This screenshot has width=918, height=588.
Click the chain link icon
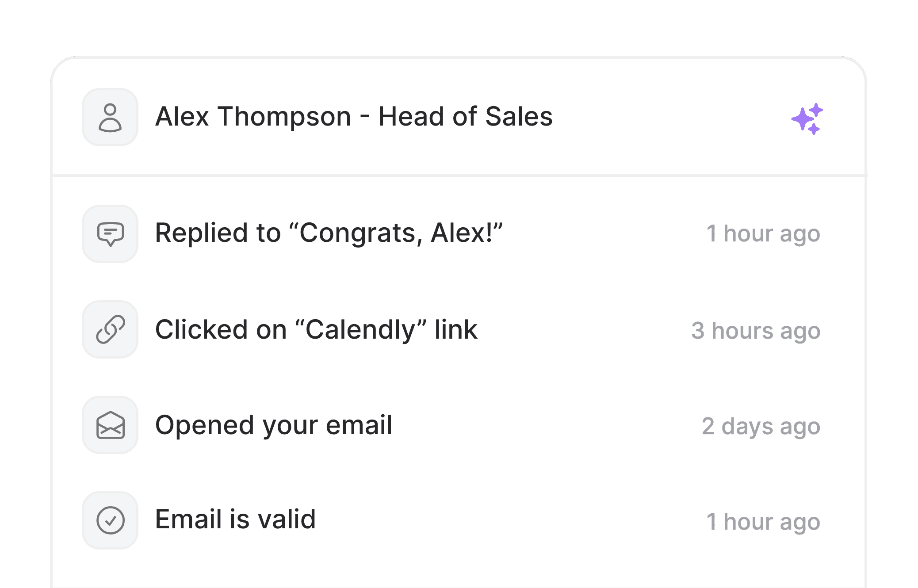coord(110,329)
